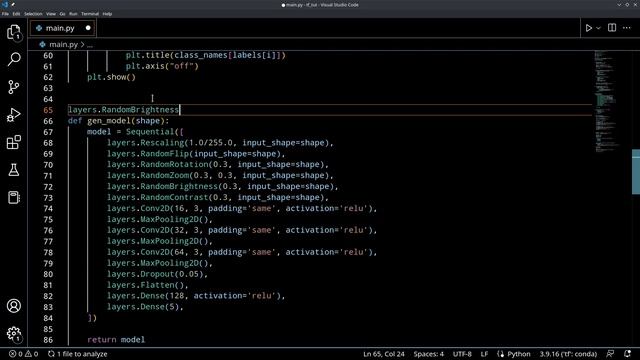The height and width of the screenshot is (360, 640).
Task: Change indentation via Spaces: 4
Action: click(x=429, y=354)
